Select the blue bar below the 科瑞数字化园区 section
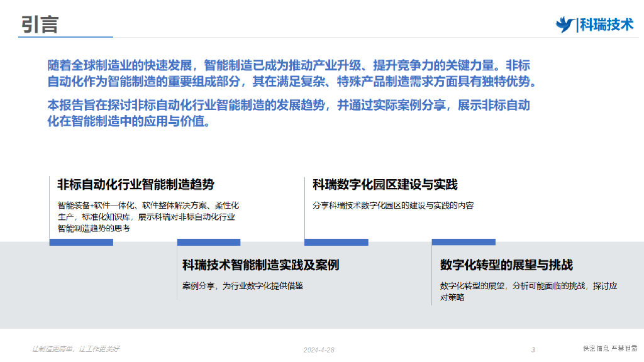The height and width of the screenshot is (362, 644). (x=336, y=242)
